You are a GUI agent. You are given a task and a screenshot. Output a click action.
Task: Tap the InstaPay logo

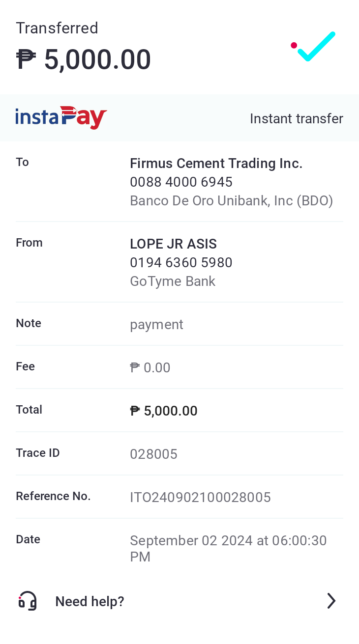click(x=61, y=118)
